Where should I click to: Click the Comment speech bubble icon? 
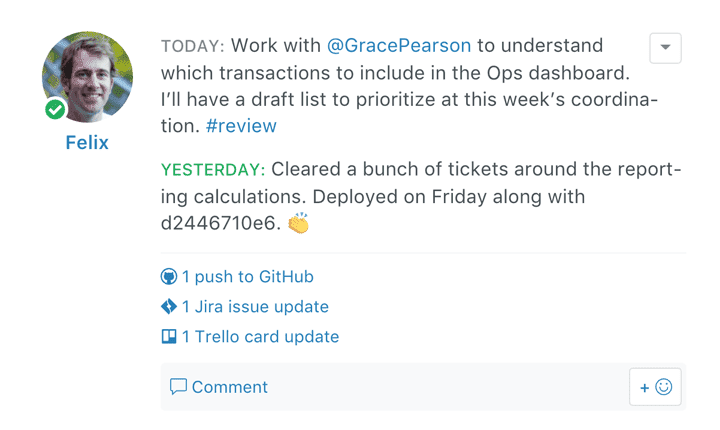[x=179, y=387]
